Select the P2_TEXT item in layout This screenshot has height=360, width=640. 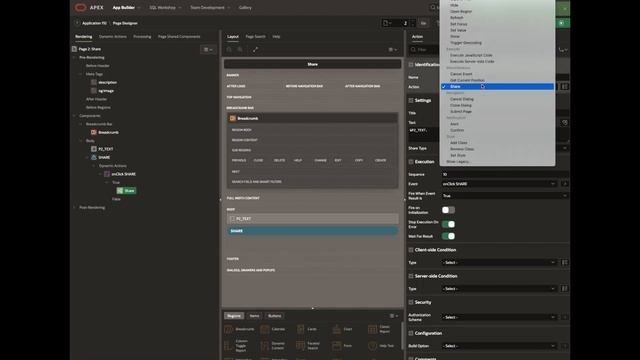pyautogui.click(x=312, y=219)
